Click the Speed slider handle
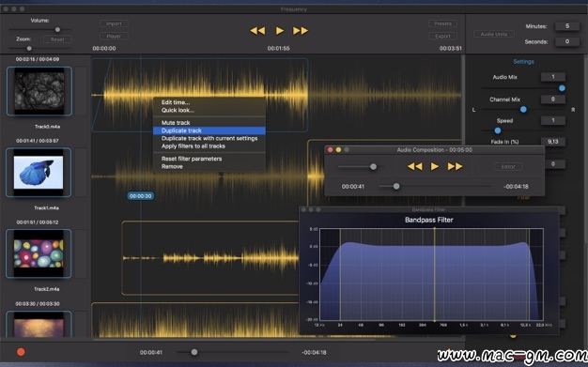This screenshot has height=367, width=588. click(498, 130)
